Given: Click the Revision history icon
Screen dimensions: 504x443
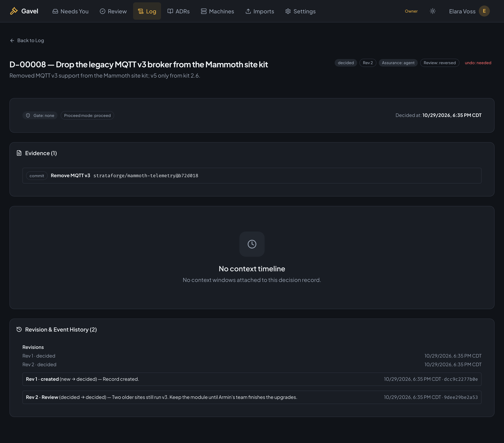Looking at the screenshot, I should (x=19, y=330).
